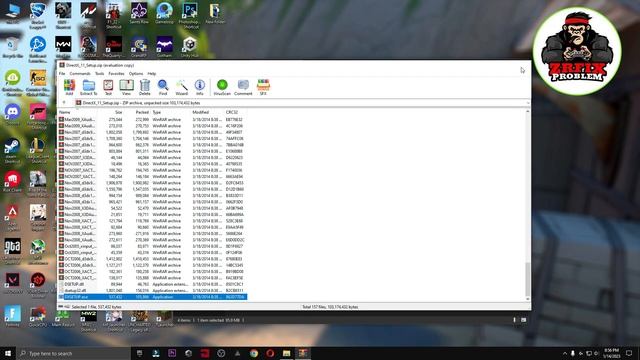
Task: Open the View toolbar icon
Action: (127, 87)
